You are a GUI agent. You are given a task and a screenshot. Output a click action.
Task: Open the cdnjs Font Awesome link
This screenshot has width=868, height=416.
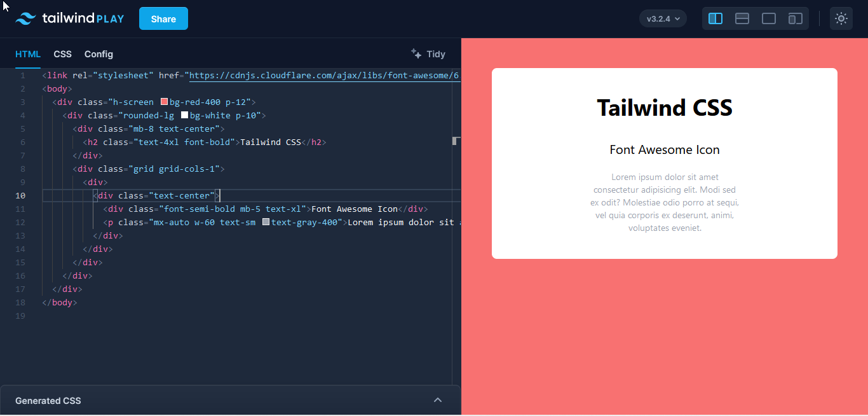[x=324, y=75]
